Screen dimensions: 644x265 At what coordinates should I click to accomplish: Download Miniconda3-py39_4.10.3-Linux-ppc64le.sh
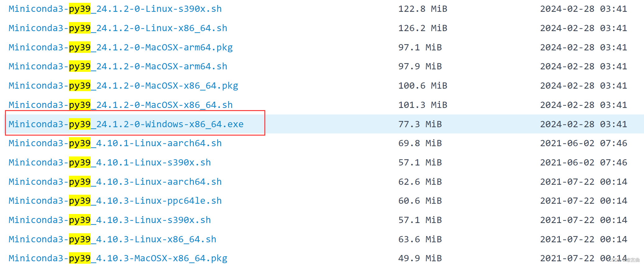[115, 201]
